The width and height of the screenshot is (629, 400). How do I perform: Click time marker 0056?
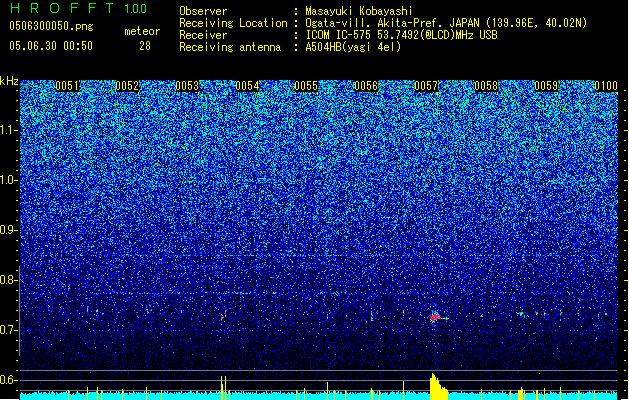pyautogui.click(x=366, y=86)
